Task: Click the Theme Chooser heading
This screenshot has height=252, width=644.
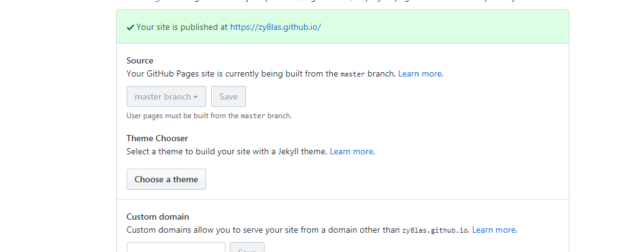Action: click(x=157, y=138)
